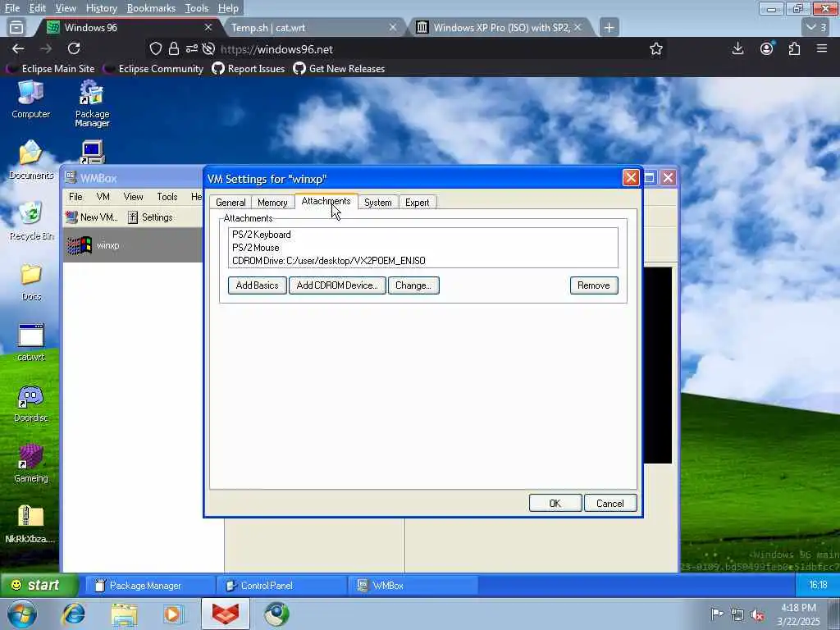Open the Get New Releases bookmark
The width and height of the screenshot is (840, 630).
tap(339, 69)
